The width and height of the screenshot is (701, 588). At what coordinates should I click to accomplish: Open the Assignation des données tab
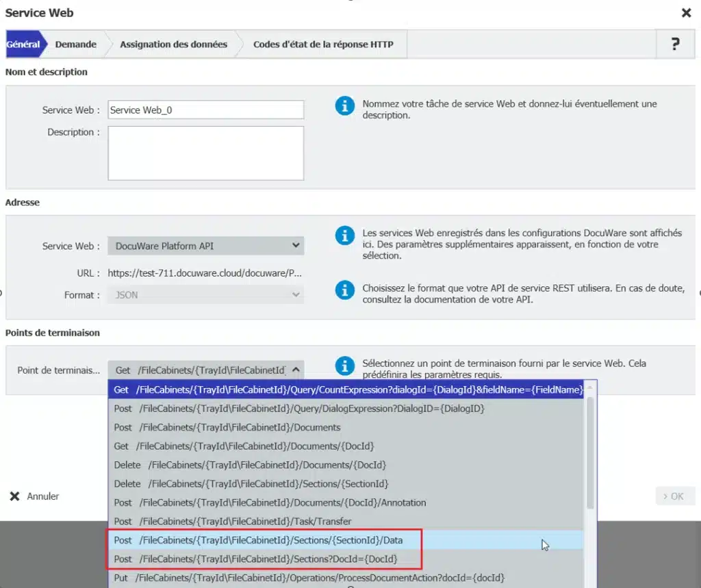click(x=173, y=44)
